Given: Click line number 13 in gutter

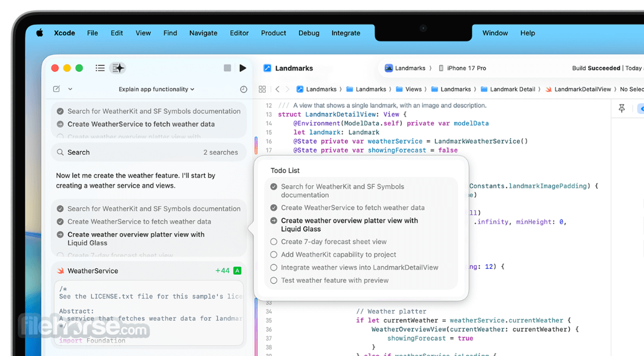Looking at the screenshot, I should [x=269, y=114].
